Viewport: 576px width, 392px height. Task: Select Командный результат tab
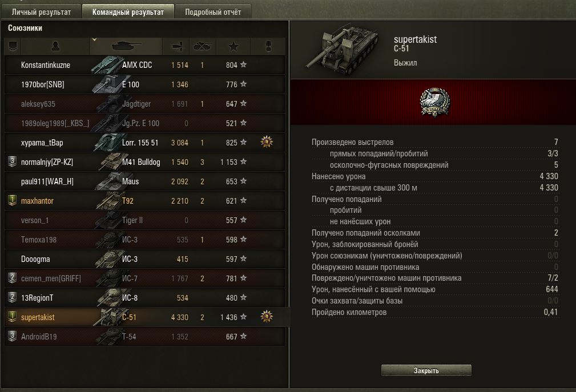(x=128, y=12)
